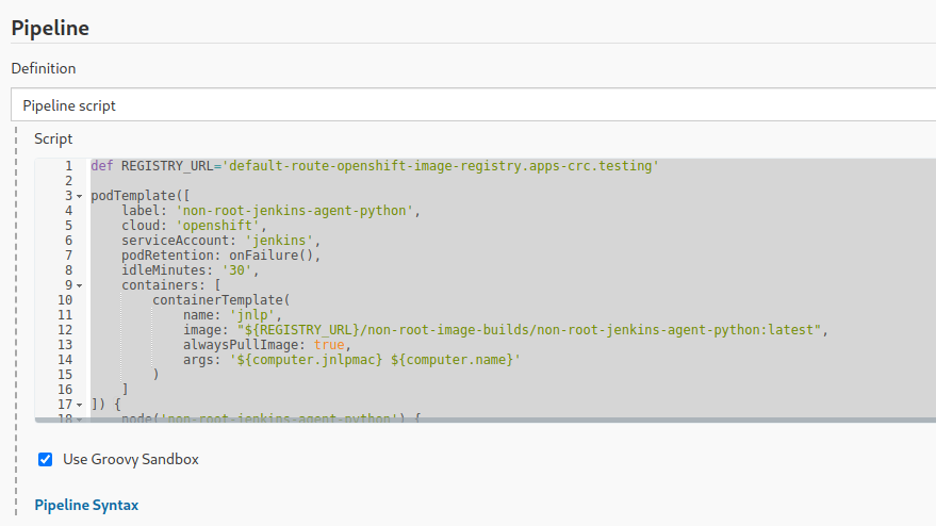Click the alwaysPullImage true value

point(329,345)
